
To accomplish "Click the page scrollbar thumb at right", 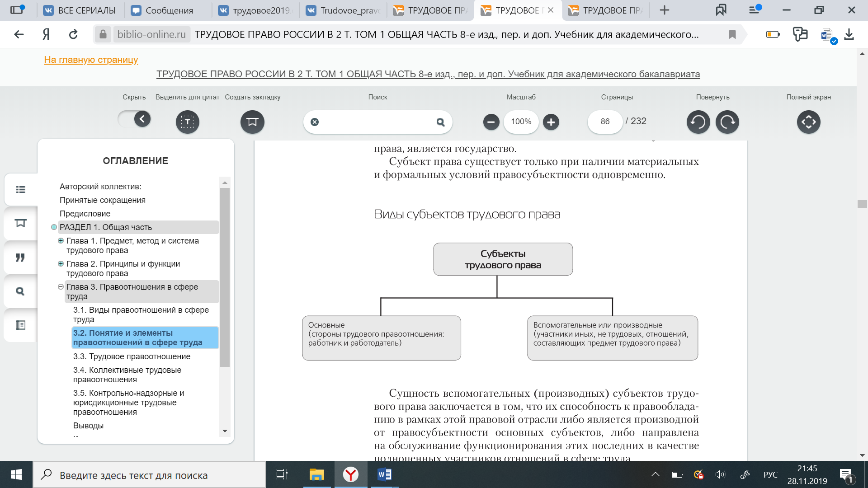I will [862, 204].
